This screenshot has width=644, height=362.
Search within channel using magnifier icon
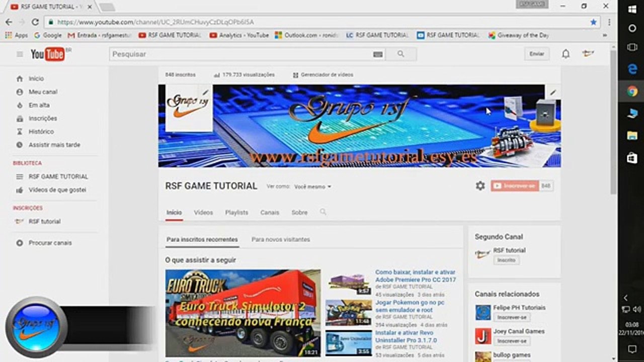[323, 212]
